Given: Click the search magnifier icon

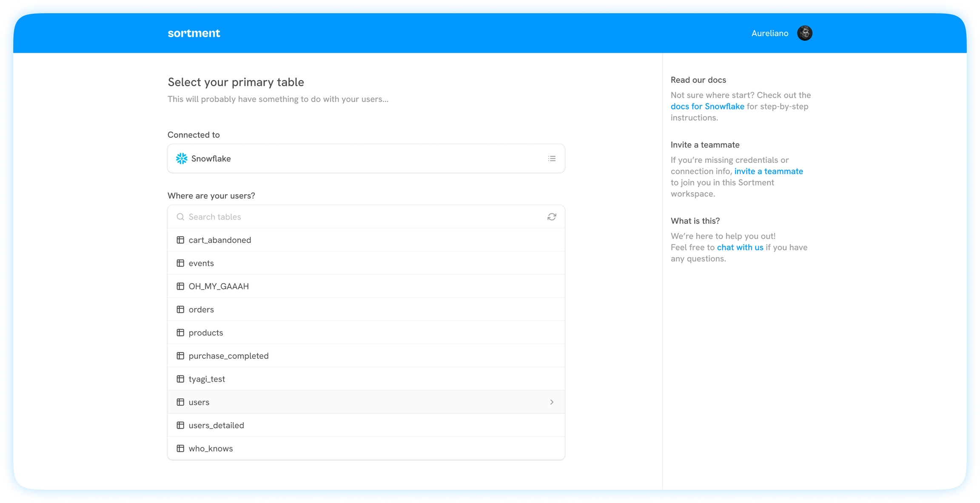Looking at the screenshot, I should pos(180,217).
